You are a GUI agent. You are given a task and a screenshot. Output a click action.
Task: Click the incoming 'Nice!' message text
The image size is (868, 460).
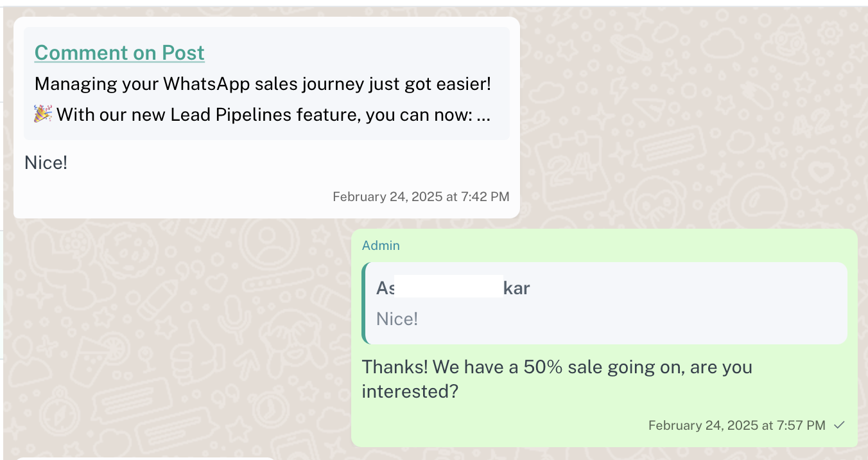pos(46,163)
